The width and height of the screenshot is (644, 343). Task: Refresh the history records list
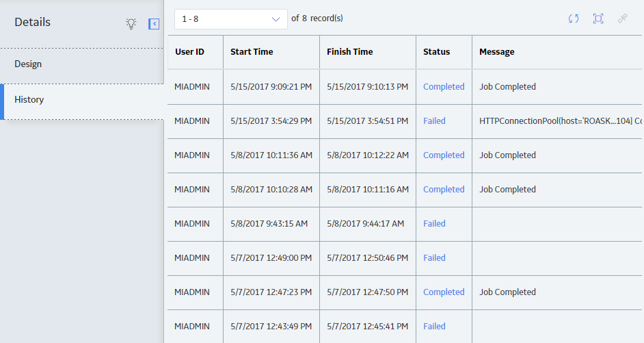[x=574, y=18]
